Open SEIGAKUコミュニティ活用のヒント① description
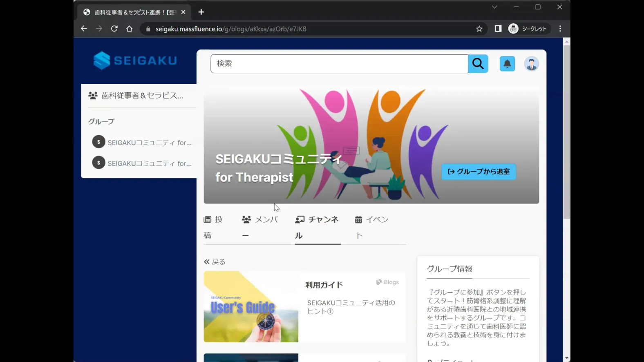 coord(351,307)
